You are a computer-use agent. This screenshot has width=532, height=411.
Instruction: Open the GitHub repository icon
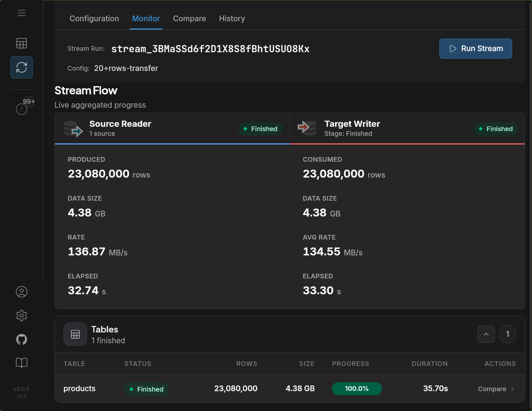(22, 339)
